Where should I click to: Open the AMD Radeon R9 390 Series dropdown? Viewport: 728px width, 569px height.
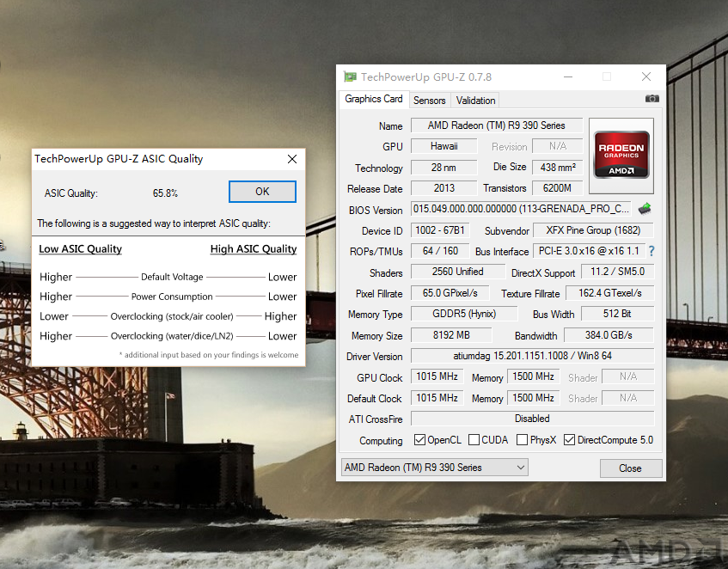pos(435,468)
